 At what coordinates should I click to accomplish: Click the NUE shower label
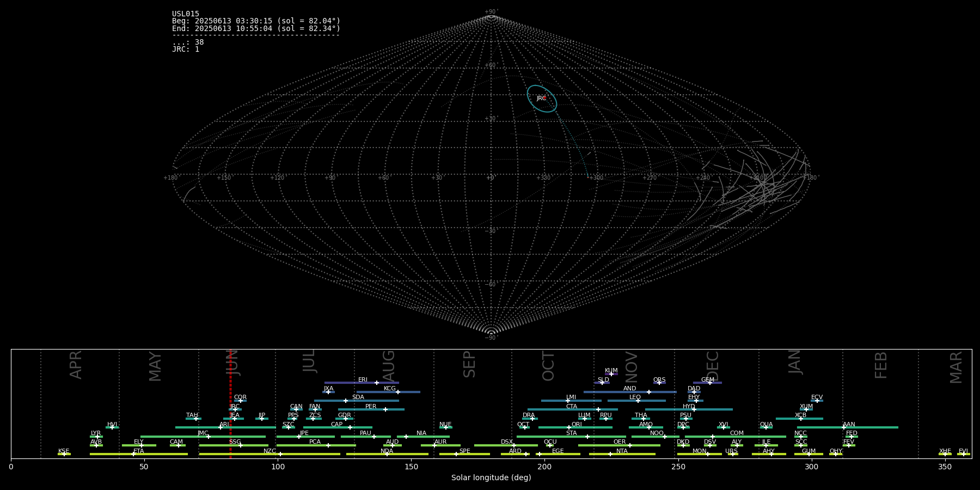(x=445, y=424)
